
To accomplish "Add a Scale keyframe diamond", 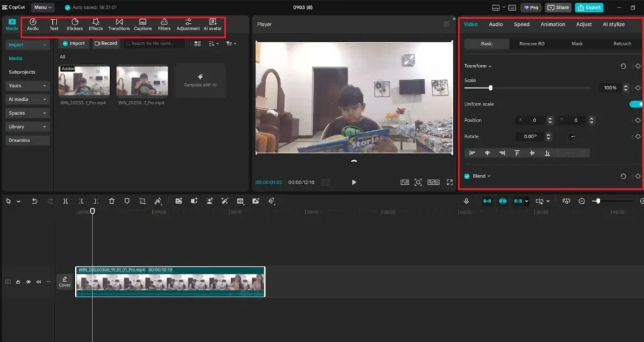I will click(x=638, y=88).
